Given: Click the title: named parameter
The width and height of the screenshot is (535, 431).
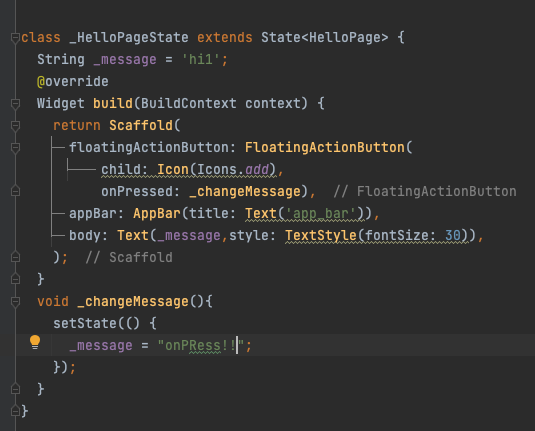Looking at the screenshot, I should [x=212, y=213].
